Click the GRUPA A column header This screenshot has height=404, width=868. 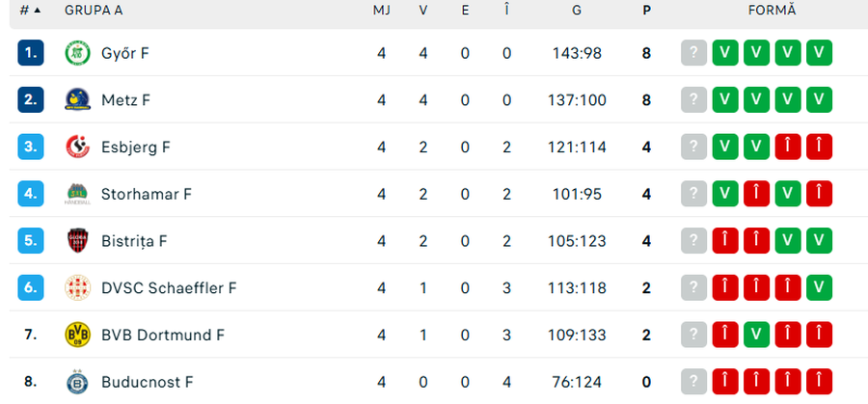click(x=94, y=11)
